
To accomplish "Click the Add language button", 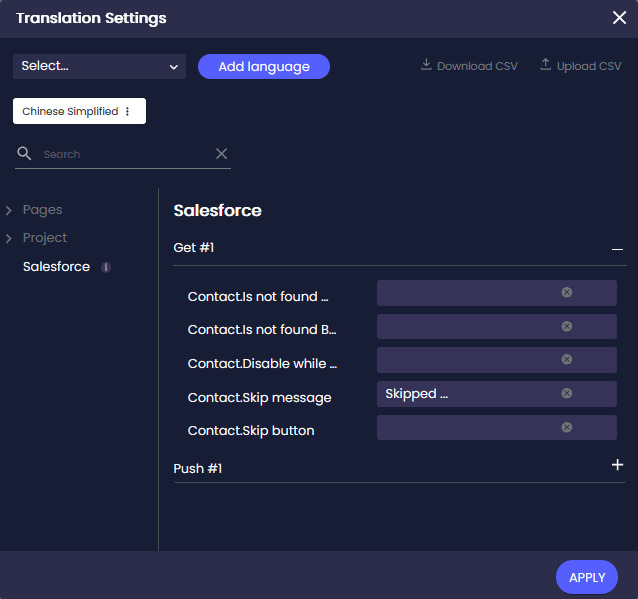I will (264, 66).
